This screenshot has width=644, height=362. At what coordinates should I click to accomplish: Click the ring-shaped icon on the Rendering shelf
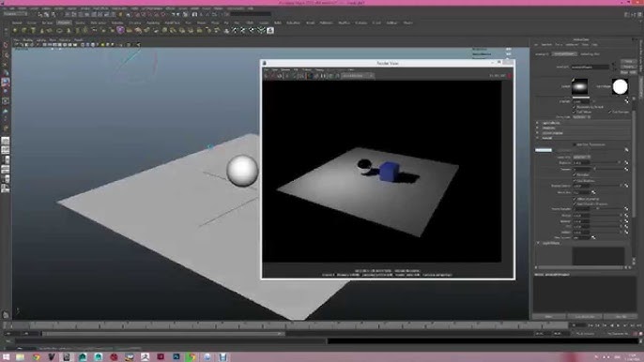pyautogui.click(x=59, y=30)
